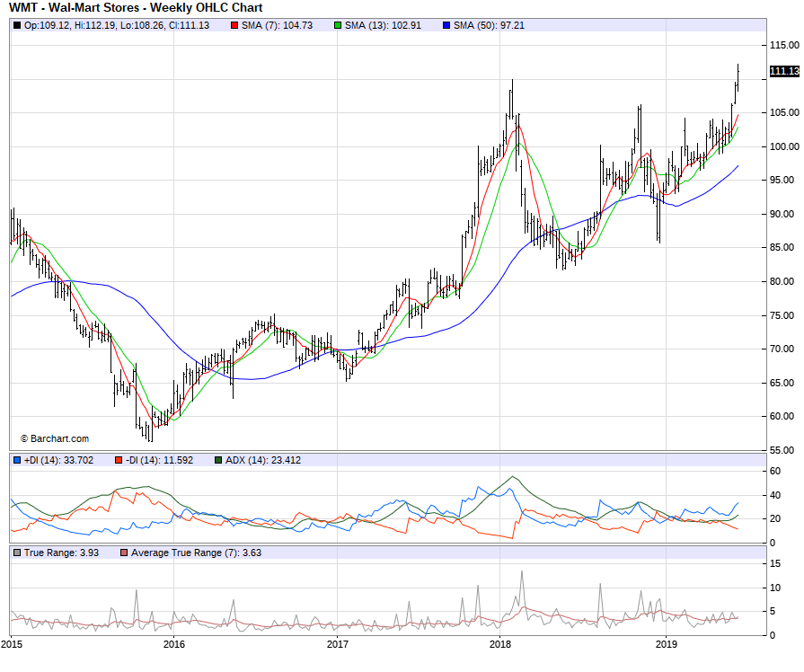
Task: Click the 55.00 price axis label
Action: click(782, 450)
